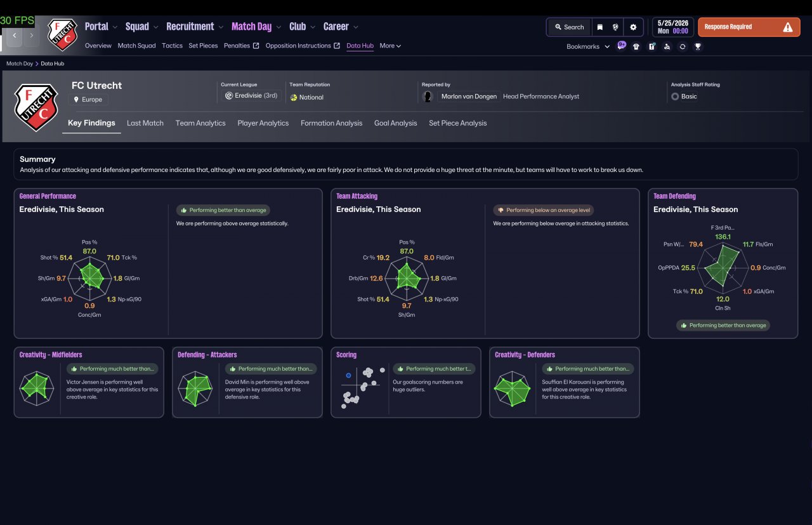Image resolution: width=812 pixels, height=525 pixels.
Task: Click the FC Utrecht club badge in top bar
Action: [x=62, y=34]
